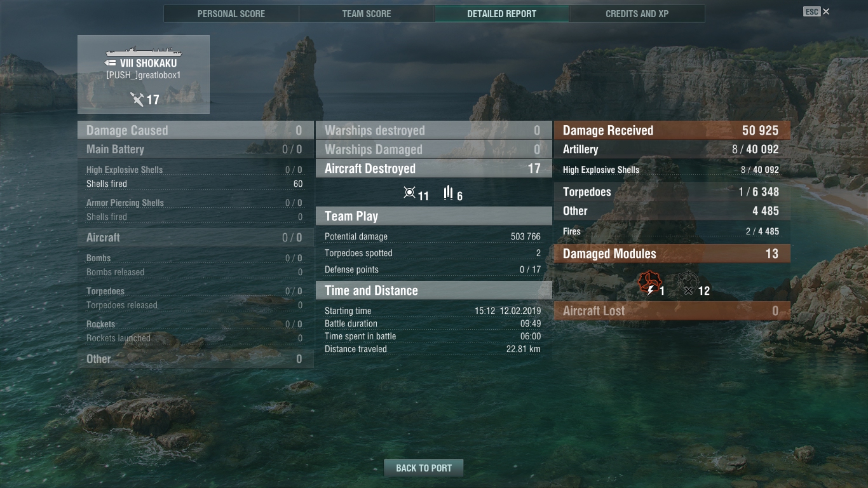Screen dimensions: 868x488
Task: Click the aircraft carrier class icon beside VIII
Action: pyautogui.click(x=111, y=64)
